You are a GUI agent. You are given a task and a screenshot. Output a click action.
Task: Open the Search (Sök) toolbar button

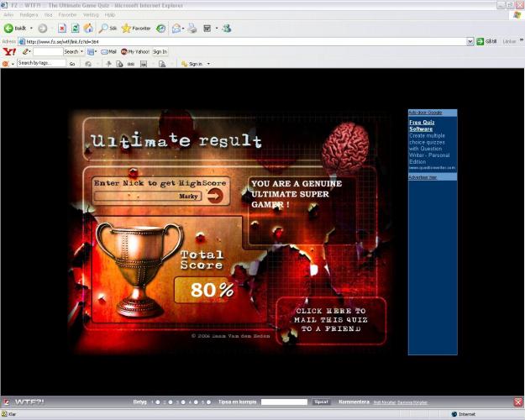(108, 28)
